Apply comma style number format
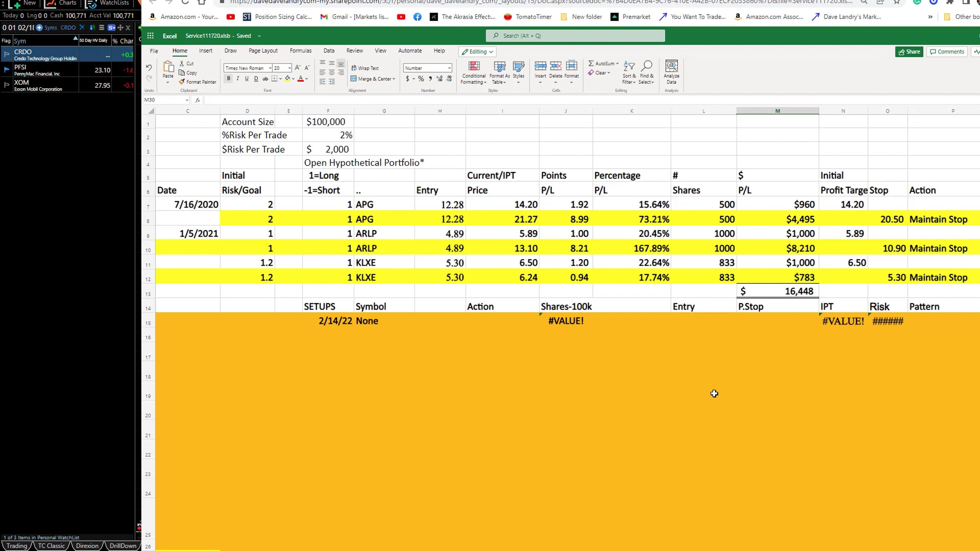980x551 pixels. click(x=430, y=79)
